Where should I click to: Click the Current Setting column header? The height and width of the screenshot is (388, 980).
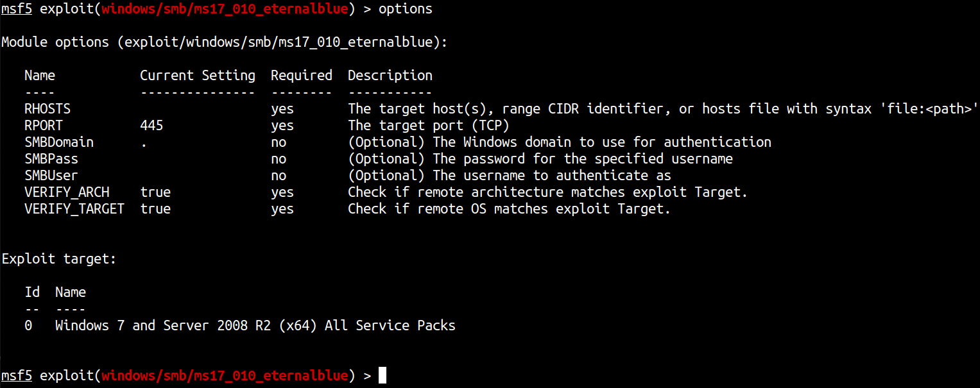[198, 76]
